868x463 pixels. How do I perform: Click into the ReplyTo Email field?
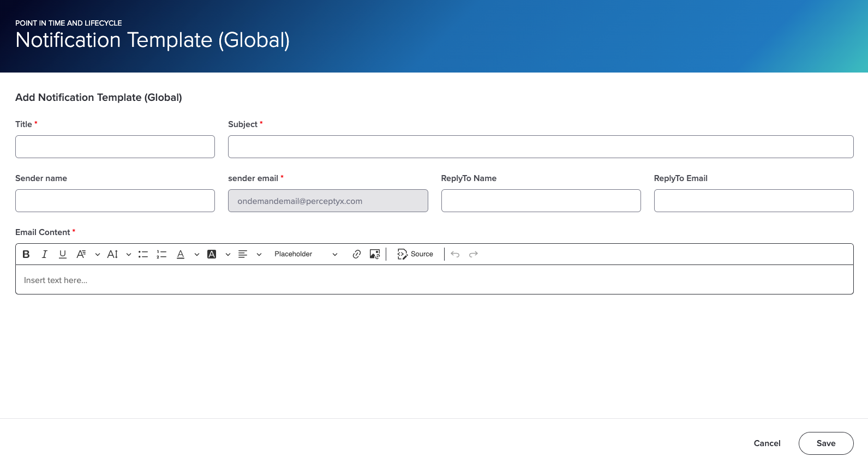(753, 201)
